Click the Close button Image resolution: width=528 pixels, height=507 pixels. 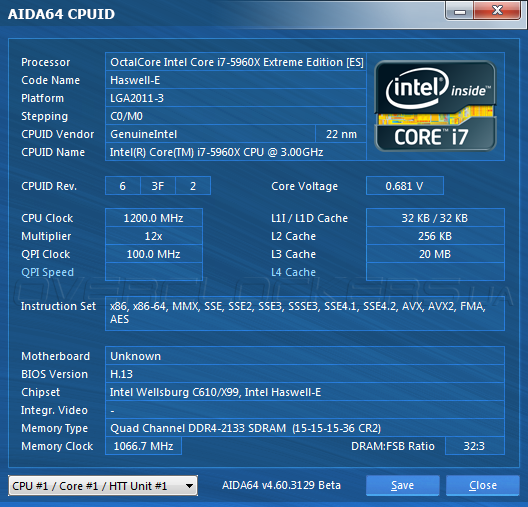click(x=483, y=485)
